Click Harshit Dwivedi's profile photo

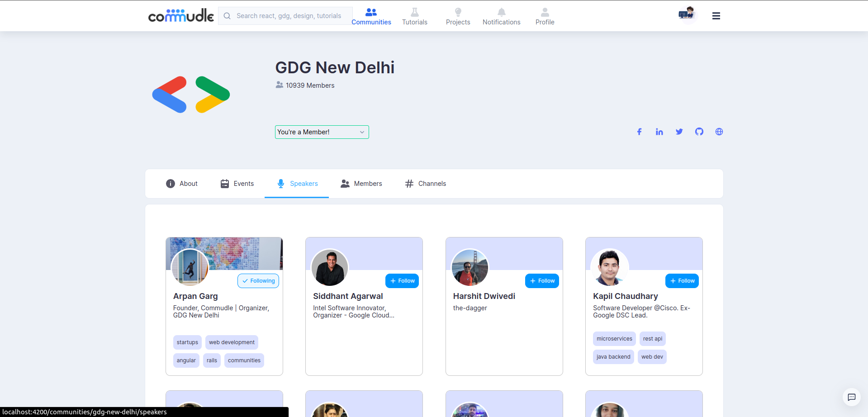coord(470,267)
